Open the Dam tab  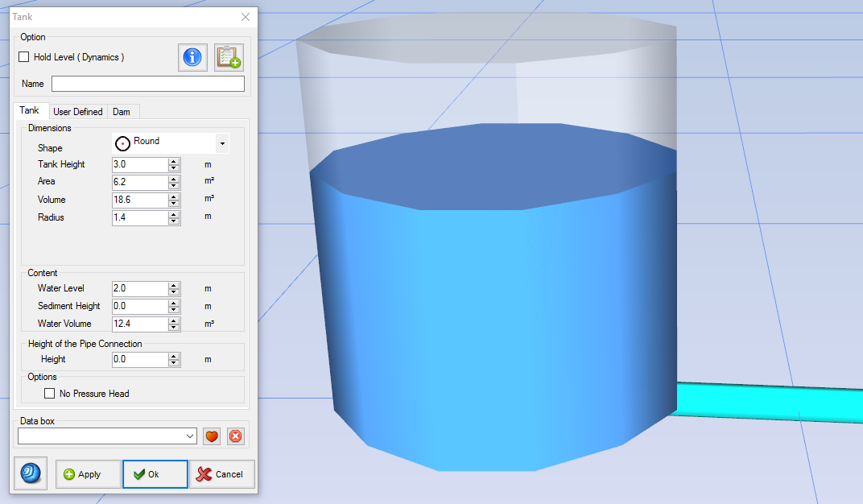tap(122, 112)
